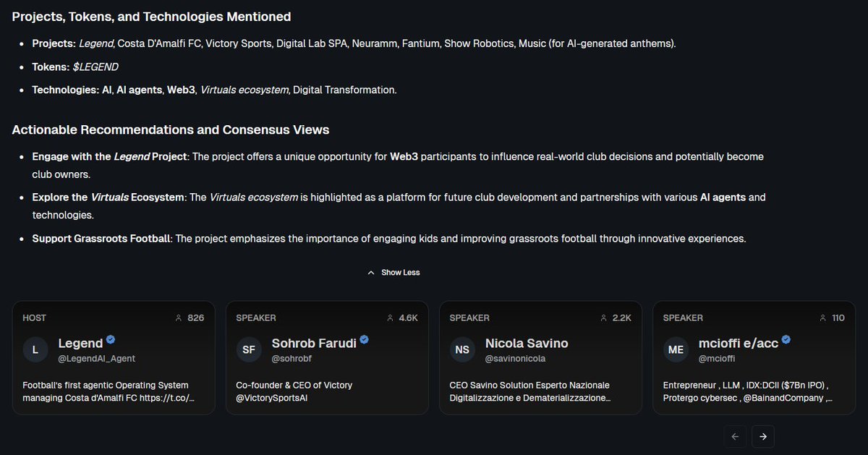
Task: Go to next speakers with right arrow
Action: 763,436
